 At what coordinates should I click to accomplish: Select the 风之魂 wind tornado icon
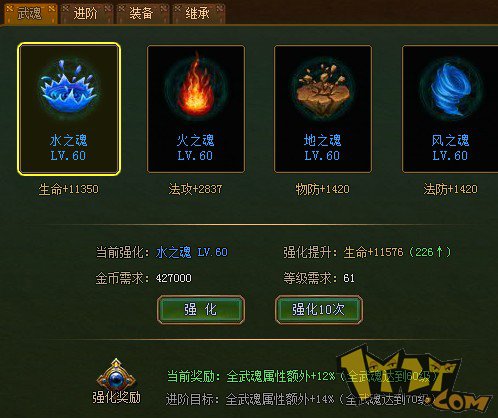coord(450,89)
